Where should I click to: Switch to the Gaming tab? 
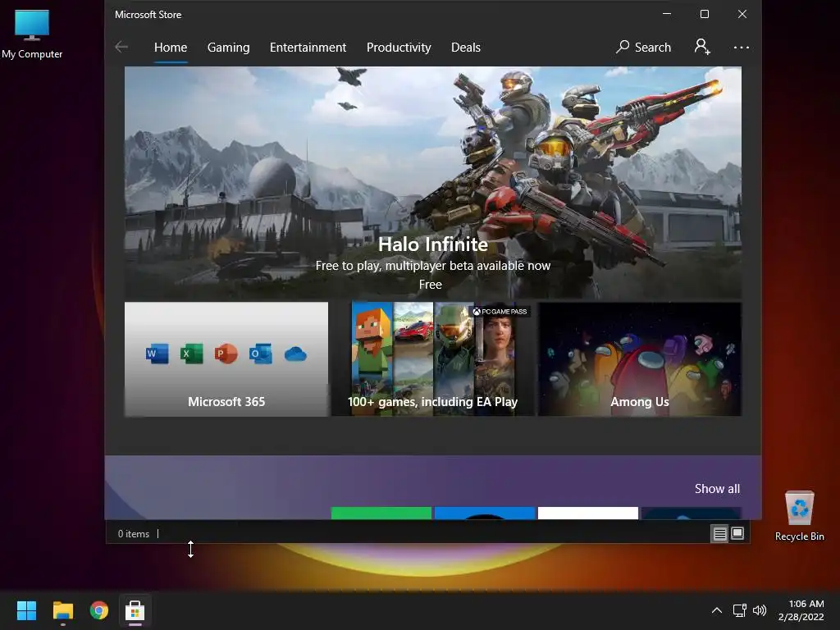pos(228,47)
